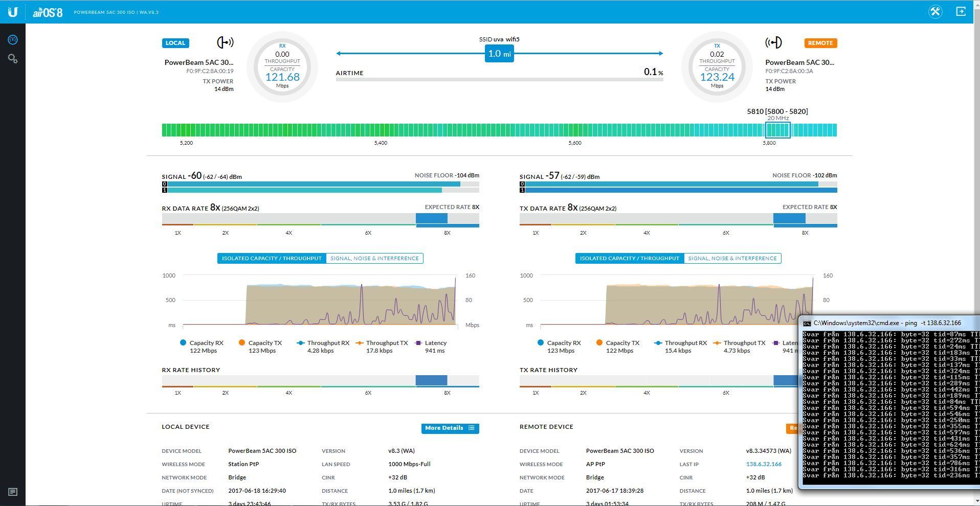Click the local RX rate history bar

[320, 381]
